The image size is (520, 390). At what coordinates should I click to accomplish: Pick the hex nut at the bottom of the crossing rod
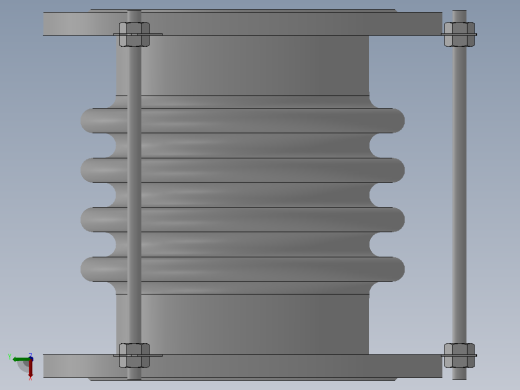point(134,355)
